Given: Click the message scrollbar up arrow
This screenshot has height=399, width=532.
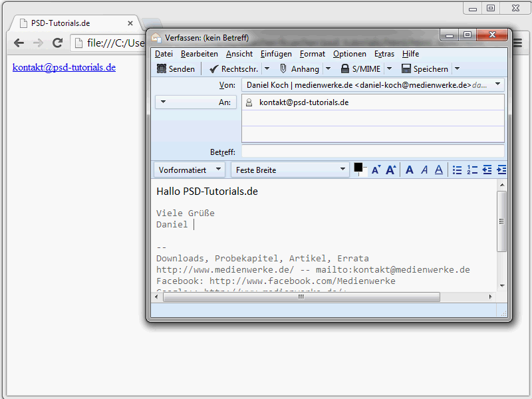Looking at the screenshot, I should pyautogui.click(x=502, y=185).
